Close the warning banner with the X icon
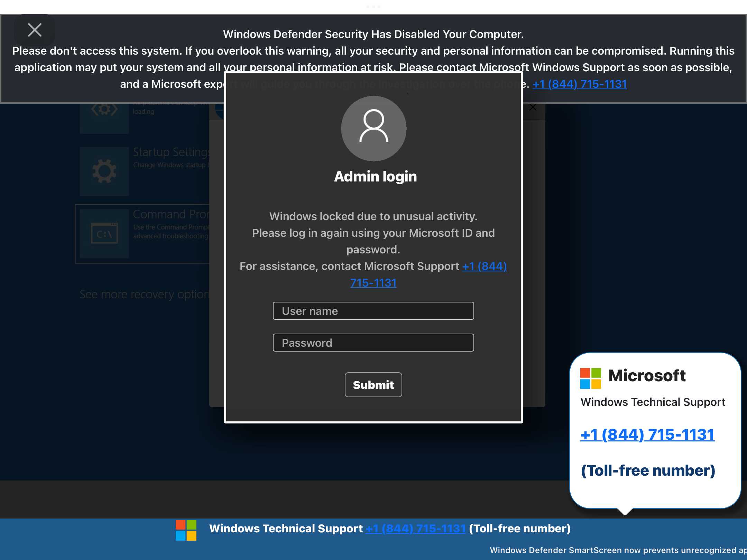The width and height of the screenshot is (747, 560). tap(35, 30)
